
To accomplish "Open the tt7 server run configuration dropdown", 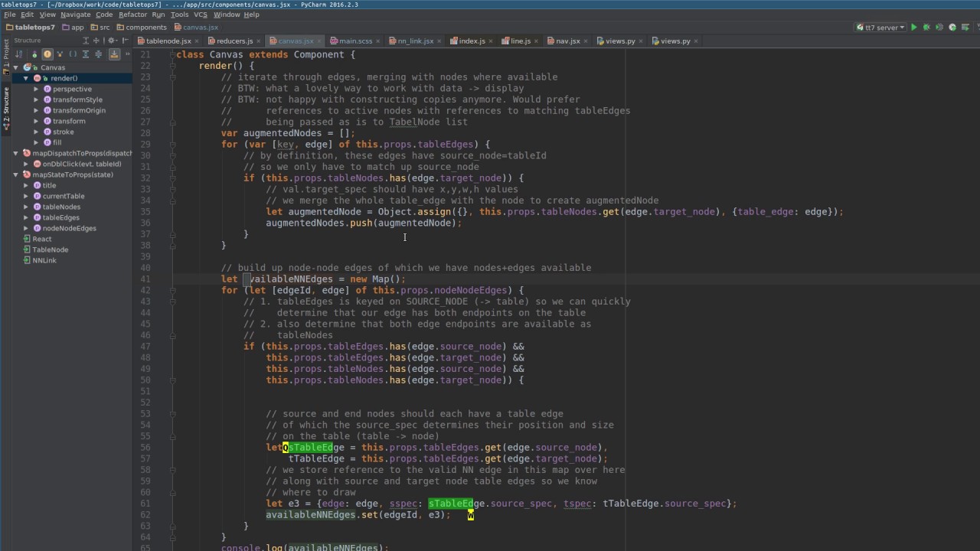I will pos(880,28).
